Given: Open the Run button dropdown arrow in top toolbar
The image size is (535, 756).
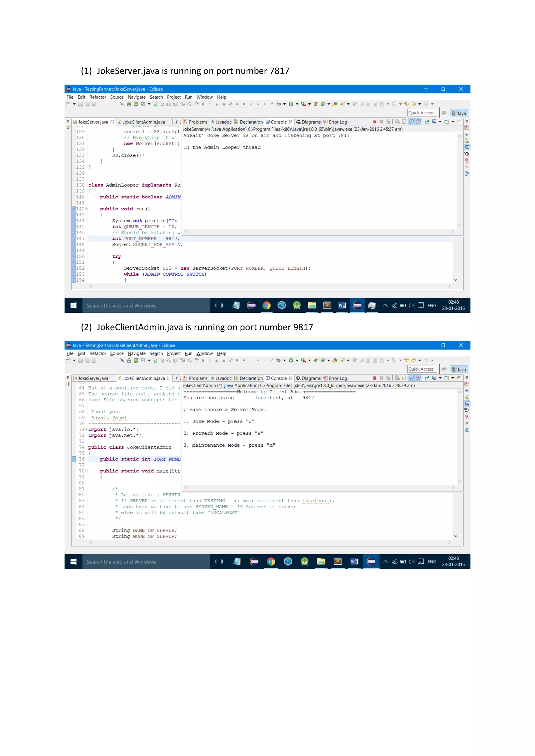Looking at the screenshot, I should [297, 104].
